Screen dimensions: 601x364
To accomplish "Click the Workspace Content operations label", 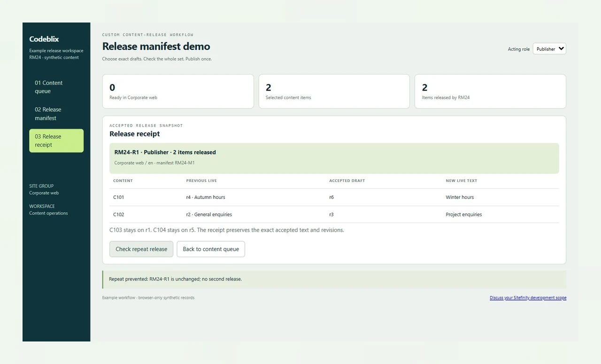I will (48, 210).
